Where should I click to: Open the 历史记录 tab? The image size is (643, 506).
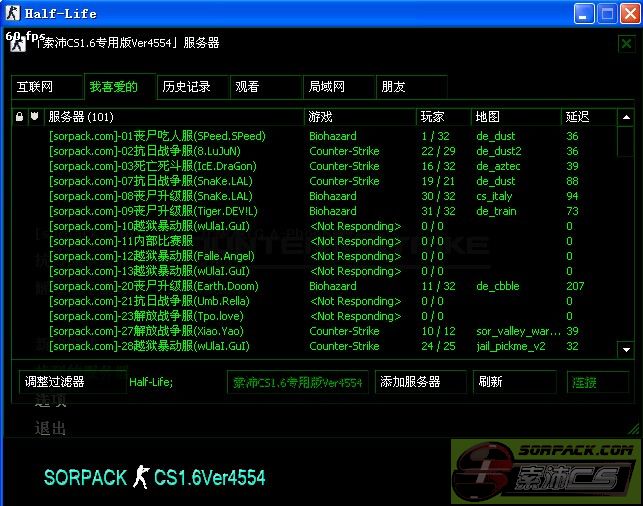[x=186, y=87]
